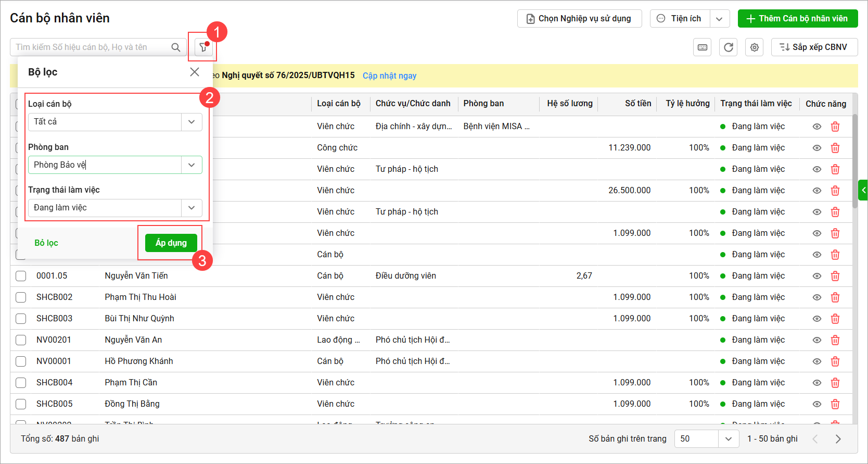
Task: Click the Cập nhật ngay link
Action: (389, 76)
